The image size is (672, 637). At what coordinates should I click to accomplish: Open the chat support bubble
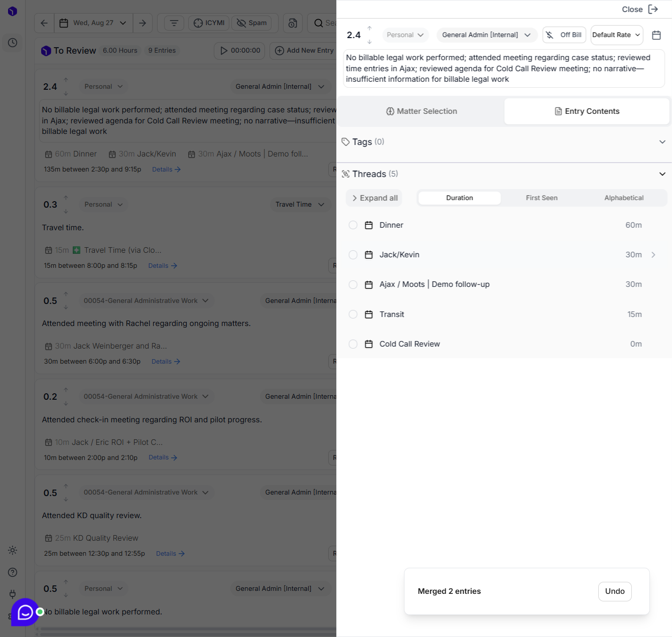coord(25,612)
